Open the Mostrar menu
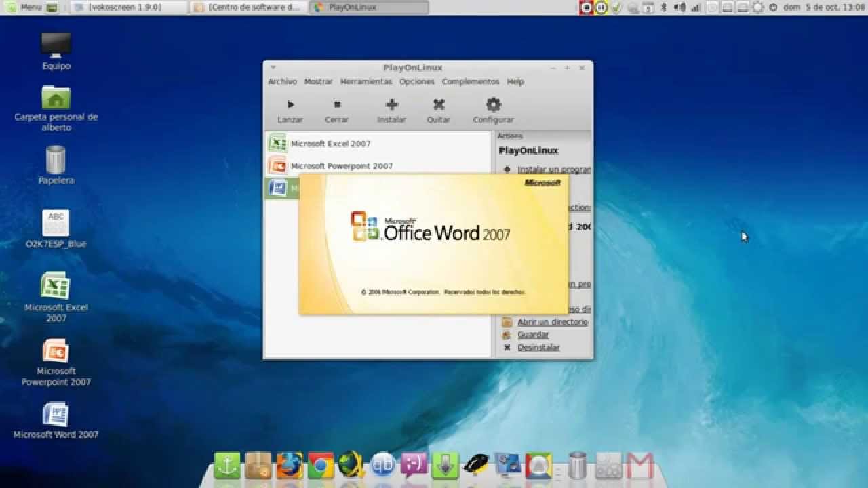The width and height of the screenshot is (868, 488). coord(318,81)
